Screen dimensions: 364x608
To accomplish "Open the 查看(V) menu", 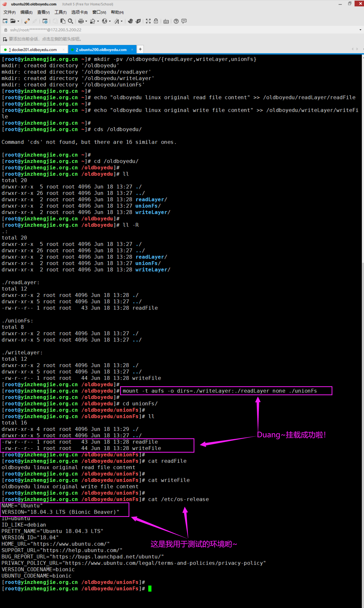I will tap(43, 12).
